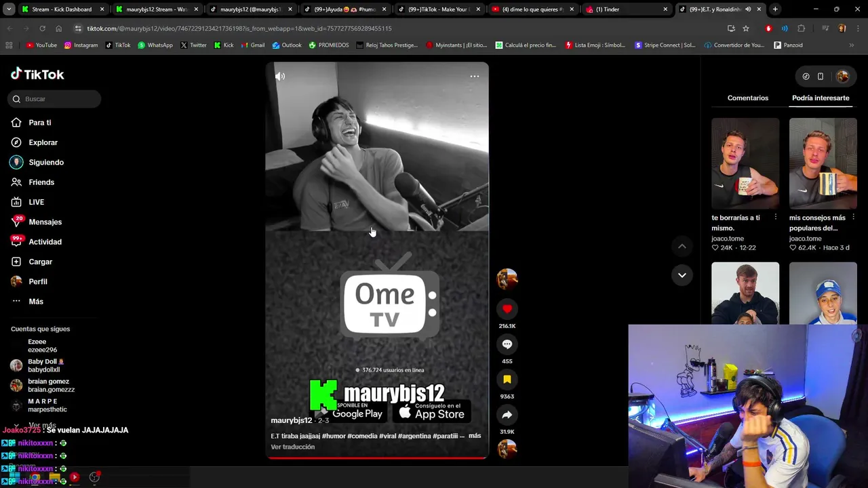Open the maurybjs12 username on the video
Screen dimensions: 868x488
point(292,421)
